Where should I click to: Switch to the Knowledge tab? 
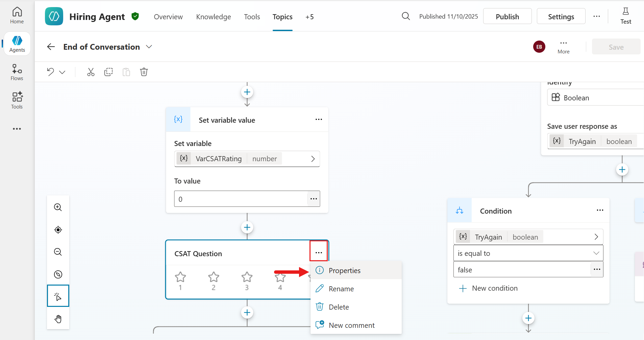(214, 17)
